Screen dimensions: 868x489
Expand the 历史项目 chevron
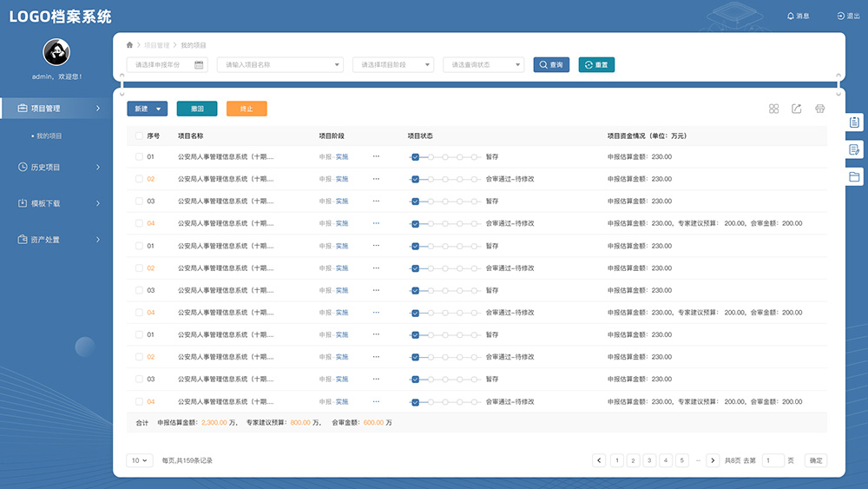[98, 167]
